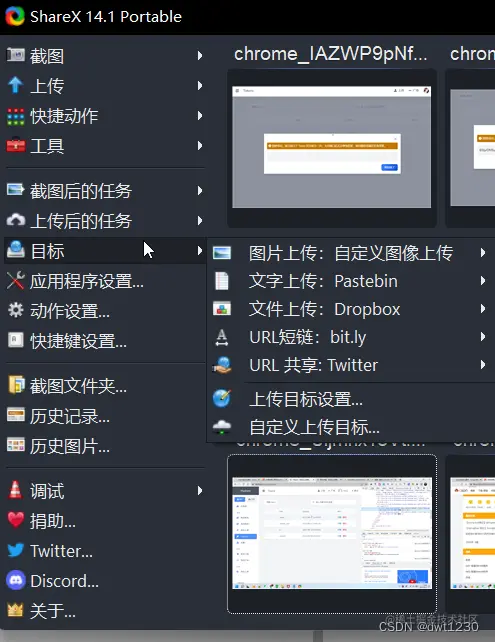
Task: Open 自定义上传目标... menu entry
Action: (351, 427)
